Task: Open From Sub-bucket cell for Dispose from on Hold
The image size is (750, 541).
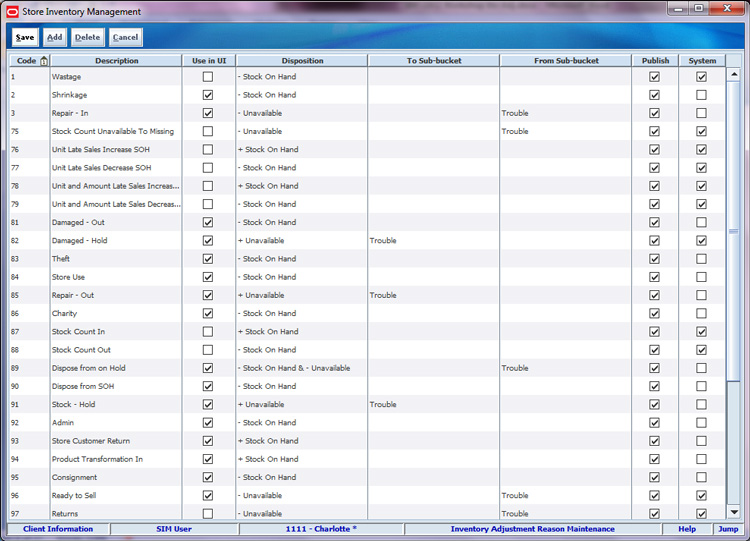Action: (569, 368)
